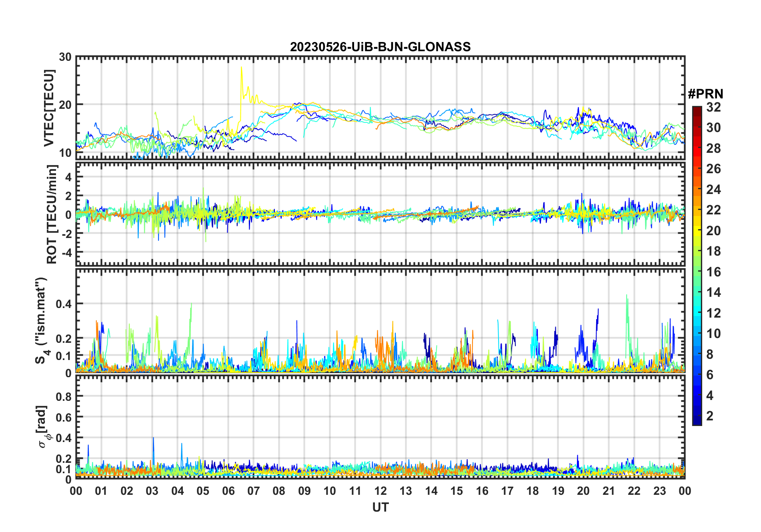Screen dimensions: 761x532
Task: Click the 0.8 tick label on sigma-phi axis
Action: click(63, 396)
